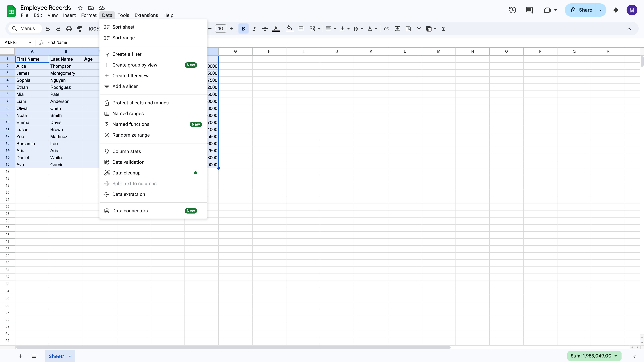Open the Gemini sparkle icon

pyautogui.click(x=616, y=10)
